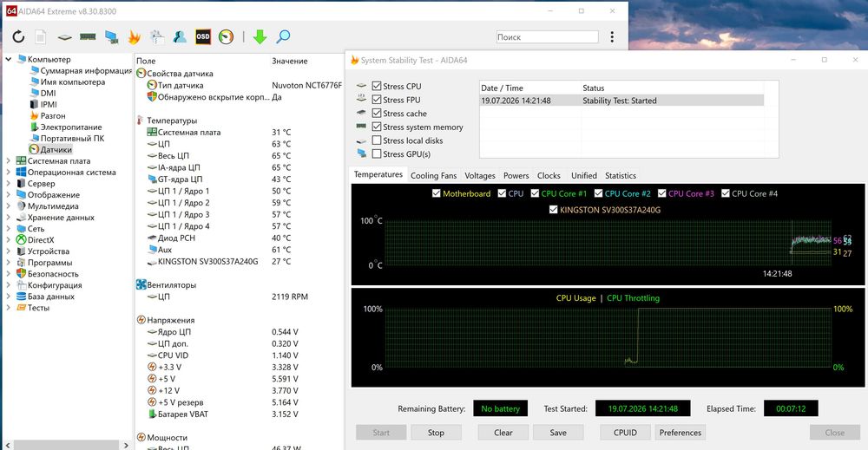868x450 pixels.
Task: Uncheck CPU Core #1 graph checkbox
Action: (x=535, y=193)
